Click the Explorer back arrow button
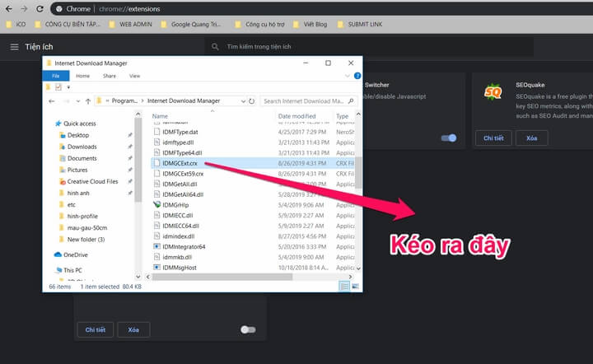This screenshot has height=364, width=593. [x=52, y=101]
